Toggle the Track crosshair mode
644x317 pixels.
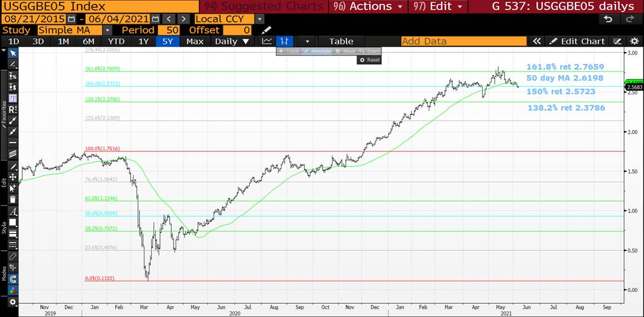point(289,51)
